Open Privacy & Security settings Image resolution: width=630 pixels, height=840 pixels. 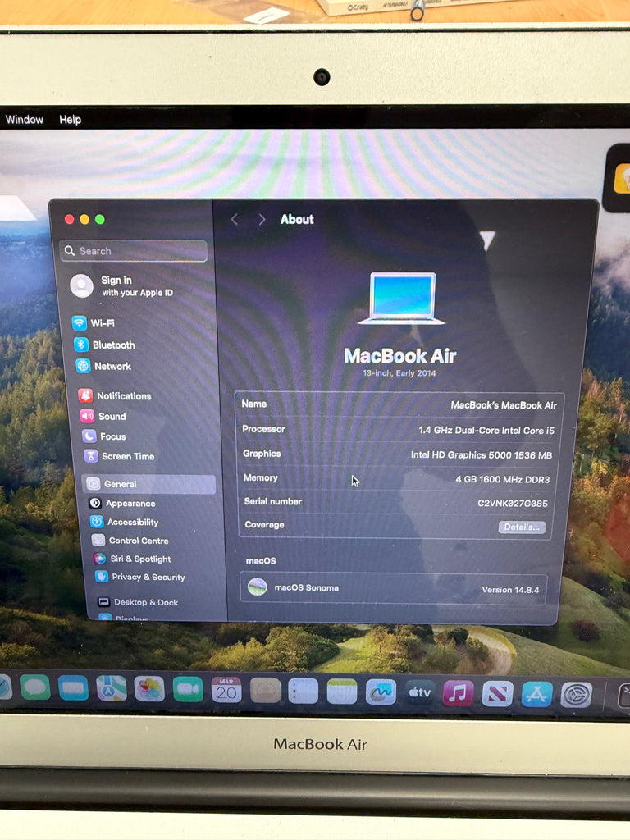point(148,577)
